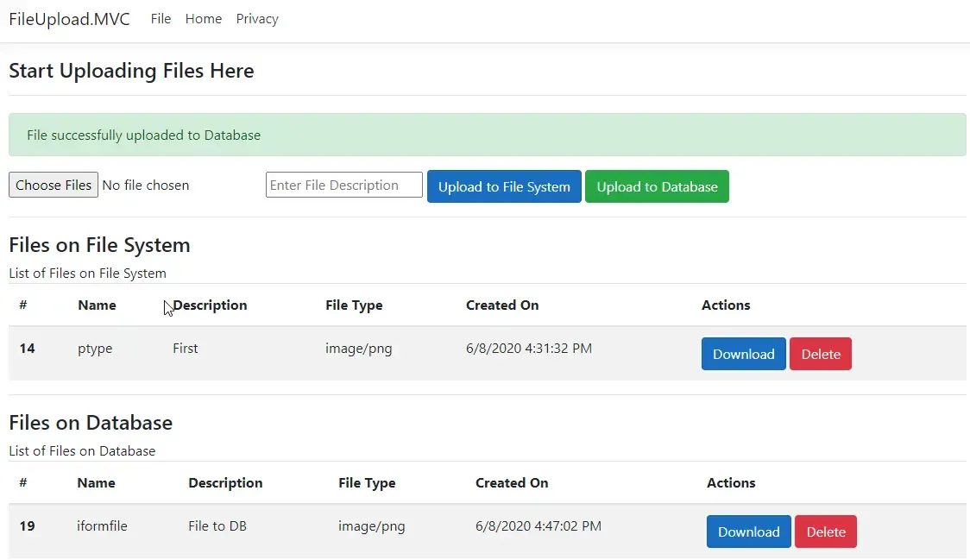
Task: Click Upload to Database
Action: pos(657,186)
